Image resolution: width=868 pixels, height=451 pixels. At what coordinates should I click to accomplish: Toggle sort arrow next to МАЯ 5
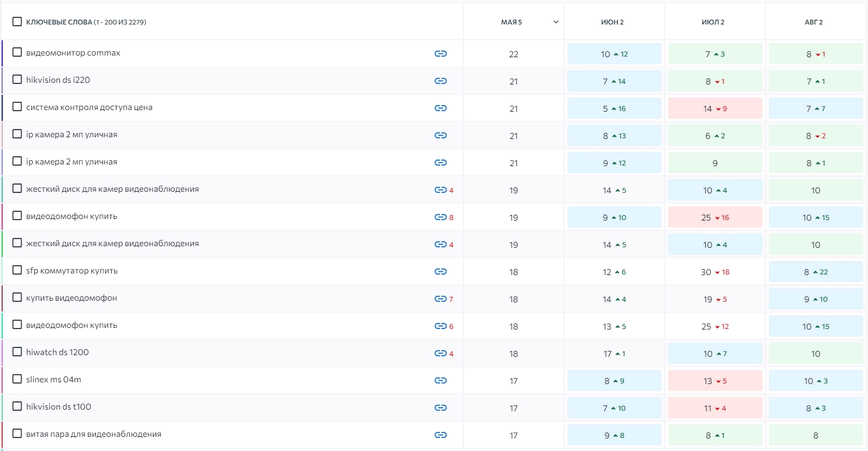tap(556, 22)
